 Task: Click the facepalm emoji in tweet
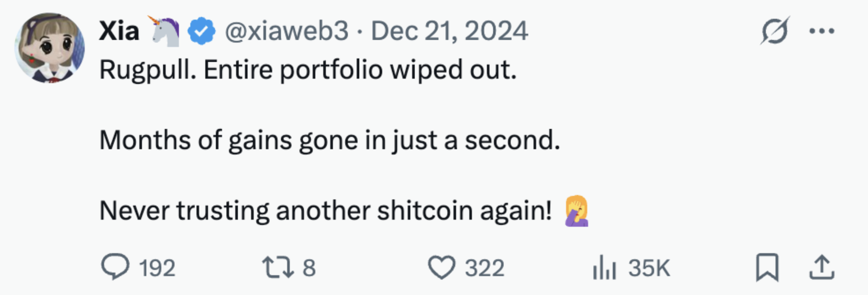[x=577, y=211]
